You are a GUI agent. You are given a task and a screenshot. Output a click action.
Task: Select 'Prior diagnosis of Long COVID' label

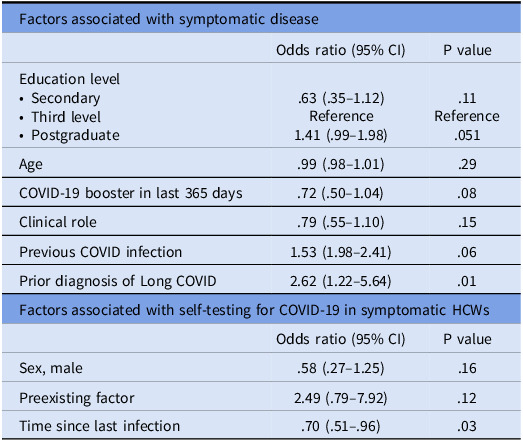click(x=118, y=281)
